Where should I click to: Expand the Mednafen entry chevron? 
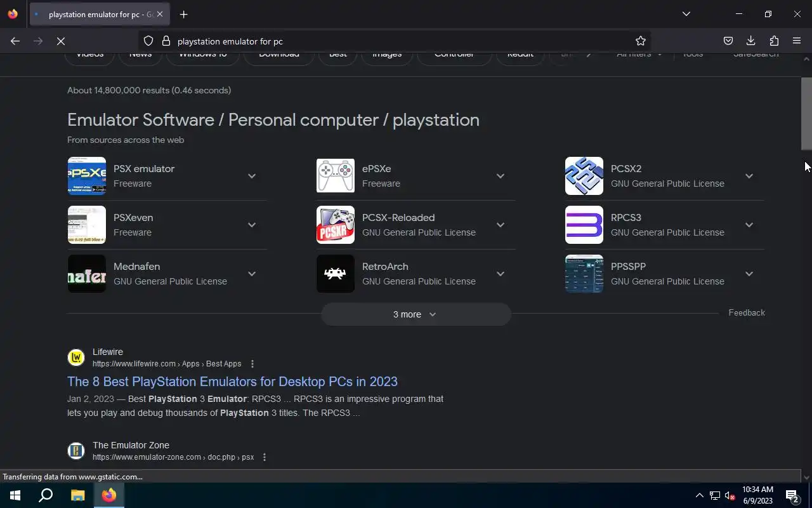pos(252,274)
